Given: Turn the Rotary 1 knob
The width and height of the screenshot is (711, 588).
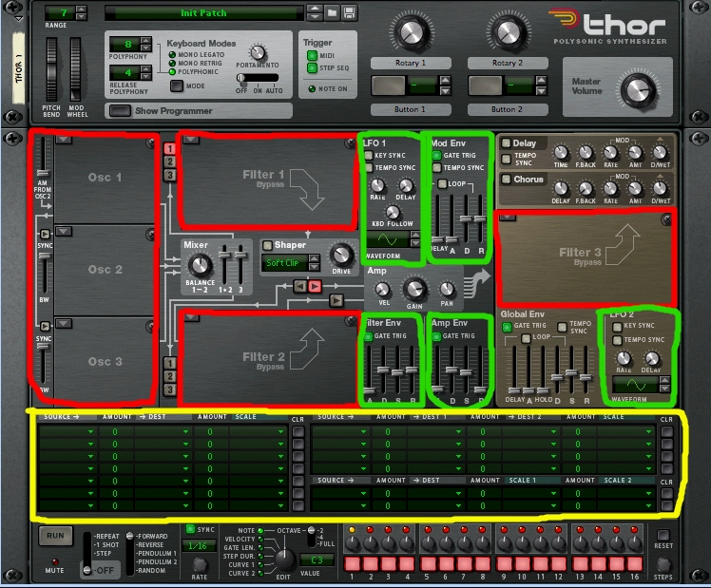Looking at the screenshot, I should point(412,32).
